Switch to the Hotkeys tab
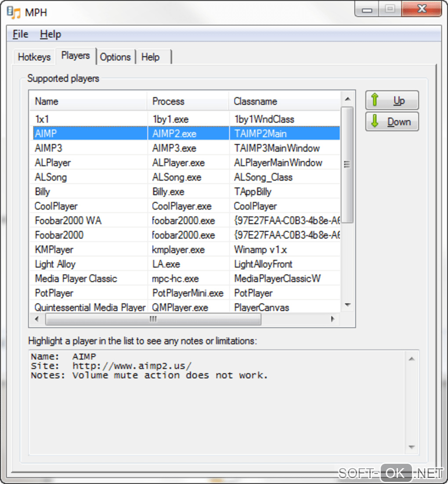This screenshot has width=448, height=484. [x=34, y=57]
